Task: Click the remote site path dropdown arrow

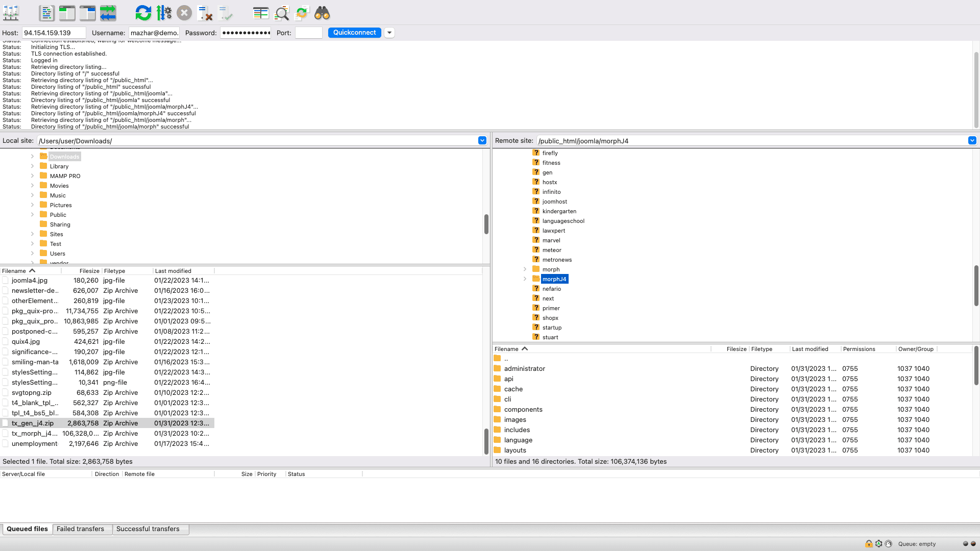Action: coord(972,141)
